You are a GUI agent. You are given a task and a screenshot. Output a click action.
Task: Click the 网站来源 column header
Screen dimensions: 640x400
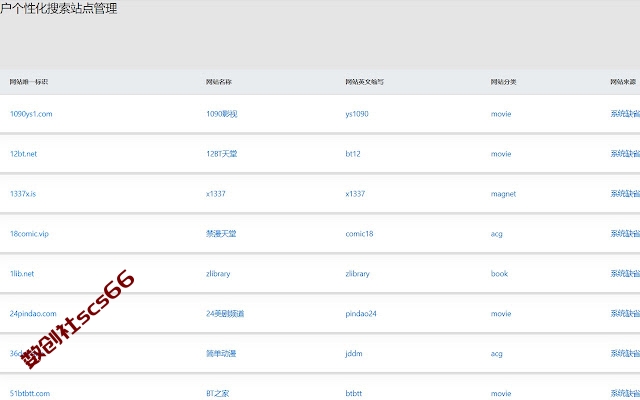pyautogui.click(x=623, y=82)
